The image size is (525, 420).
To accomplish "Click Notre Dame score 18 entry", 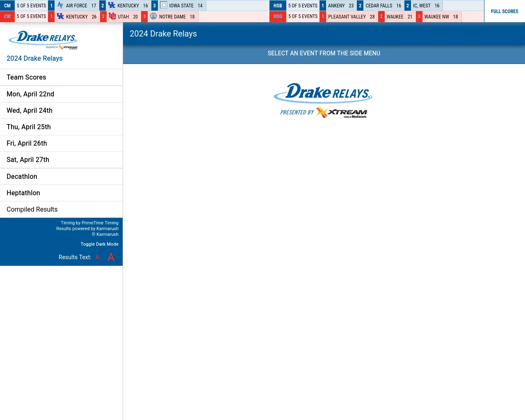I will click(173, 16).
